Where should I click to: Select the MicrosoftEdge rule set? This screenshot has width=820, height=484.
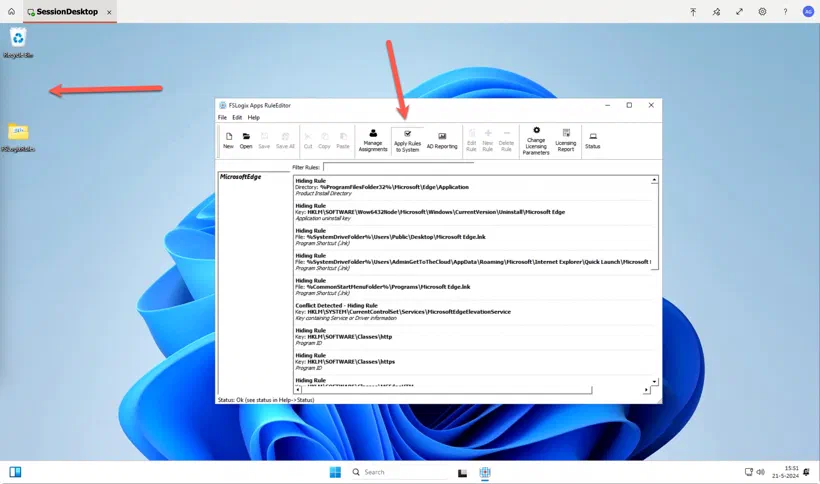[x=241, y=177]
